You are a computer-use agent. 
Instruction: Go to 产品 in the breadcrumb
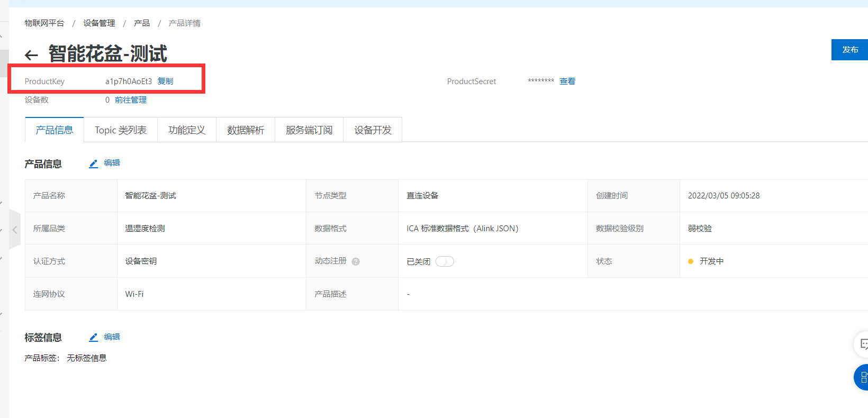click(x=142, y=23)
